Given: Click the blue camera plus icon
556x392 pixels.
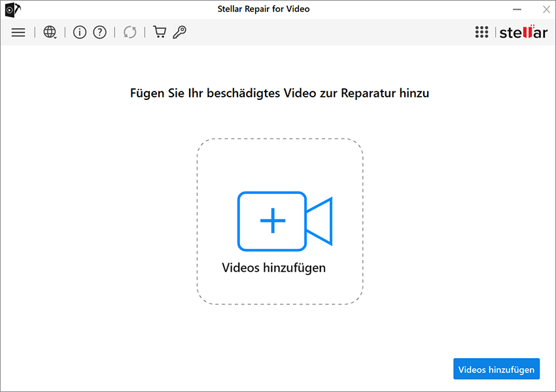Looking at the screenshot, I should click(x=285, y=221).
